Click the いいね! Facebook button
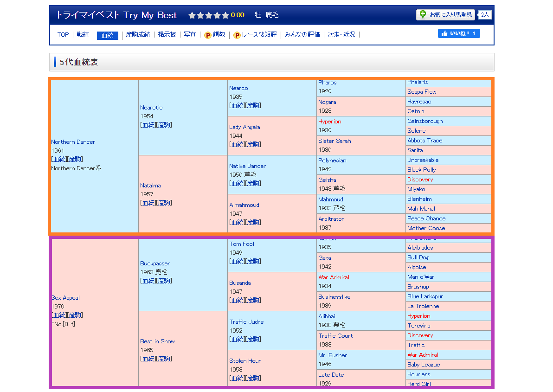Screen dimensions: 553x392 (x=459, y=33)
